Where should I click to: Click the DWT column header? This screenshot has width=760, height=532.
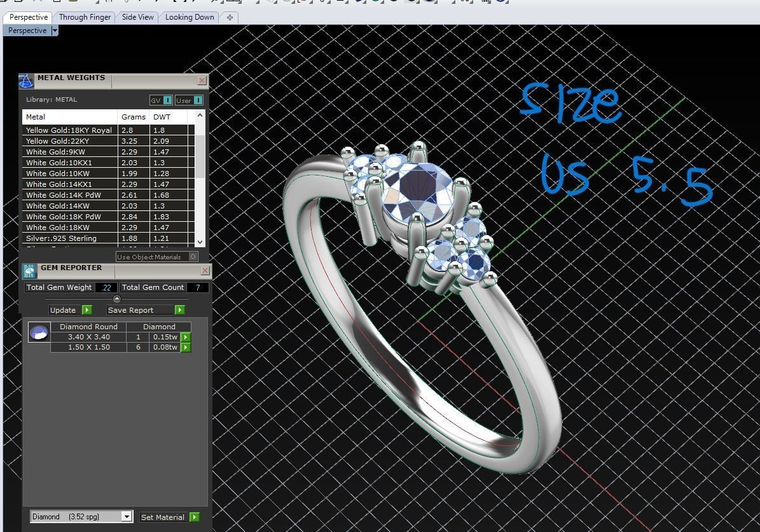pyautogui.click(x=168, y=117)
